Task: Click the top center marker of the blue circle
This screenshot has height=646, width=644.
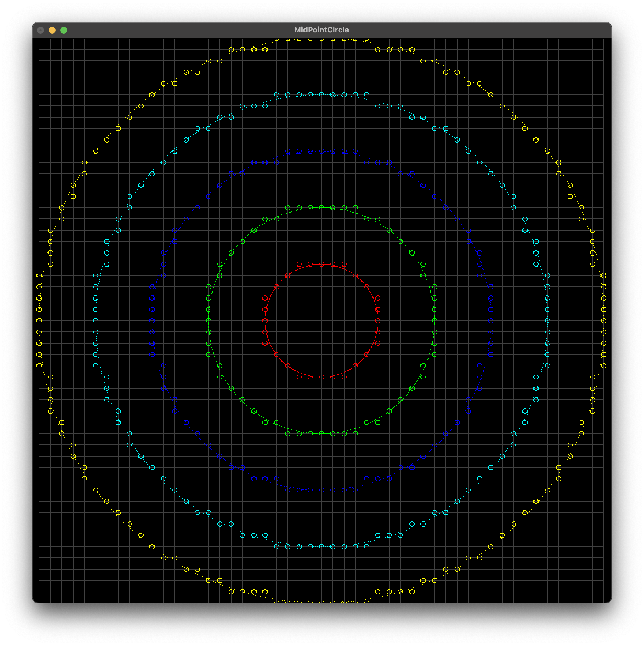Action: pyautogui.click(x=321, y=151)
